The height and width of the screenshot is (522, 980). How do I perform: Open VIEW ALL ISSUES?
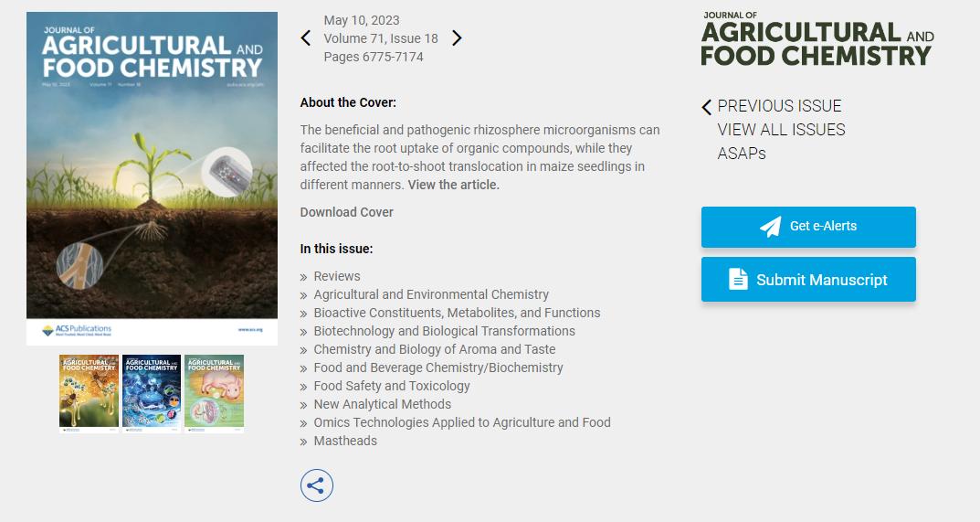781,130
